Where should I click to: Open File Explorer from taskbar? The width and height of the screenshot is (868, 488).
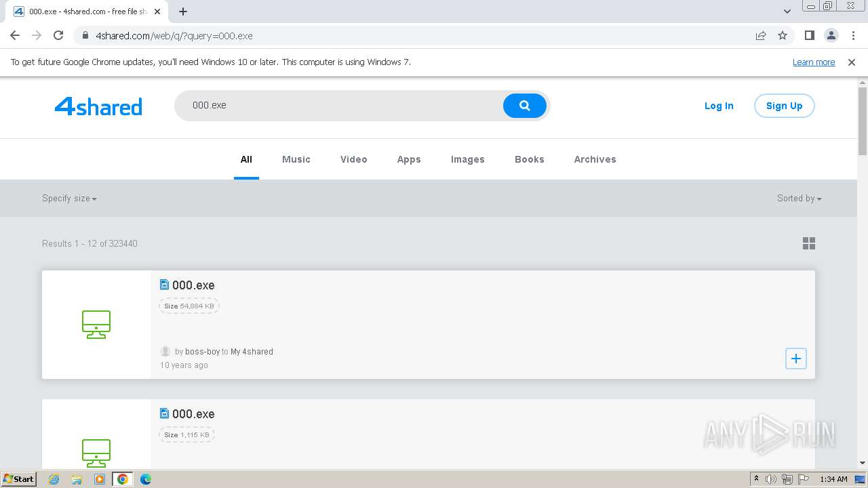click(77, 479)
